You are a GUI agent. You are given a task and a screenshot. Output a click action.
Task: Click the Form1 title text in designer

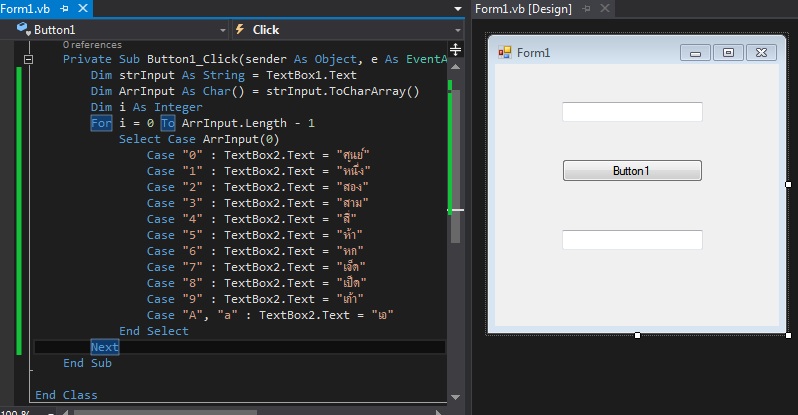(533, 53)
